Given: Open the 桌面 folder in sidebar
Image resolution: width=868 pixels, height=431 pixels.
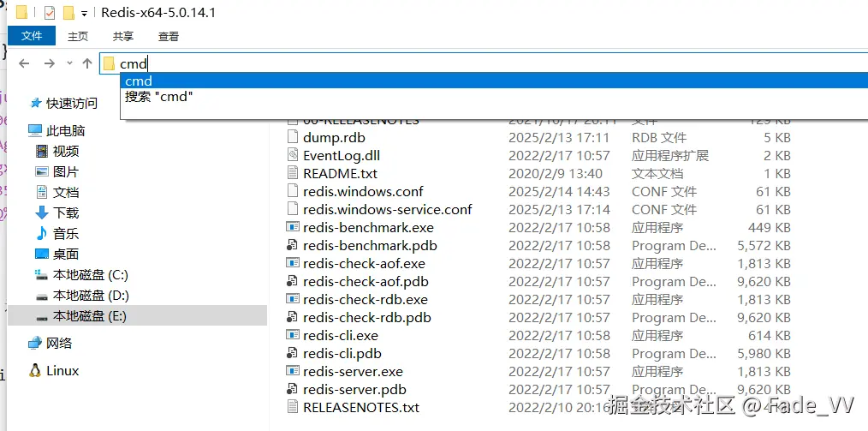Looking at the screenshot, I should [66, 254].
